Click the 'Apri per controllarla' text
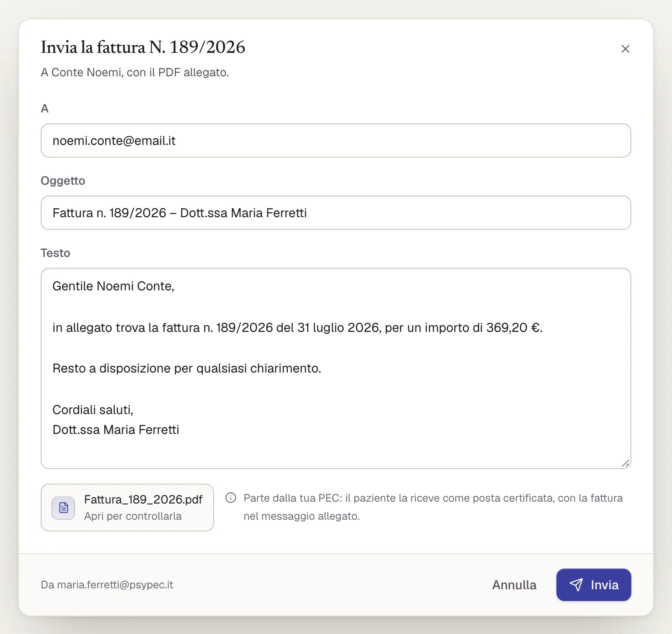This screenshot has width=672, height=634. click(x=133, y=516)
